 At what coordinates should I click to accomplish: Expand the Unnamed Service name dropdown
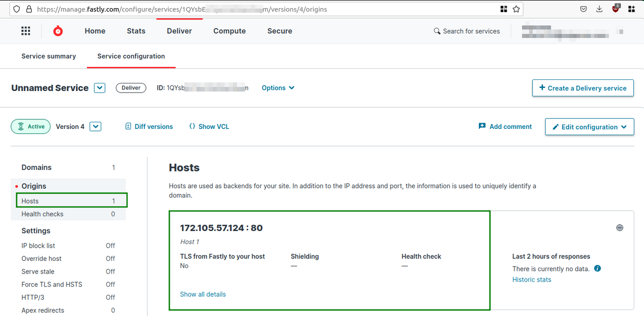click(x=100, y=87)
